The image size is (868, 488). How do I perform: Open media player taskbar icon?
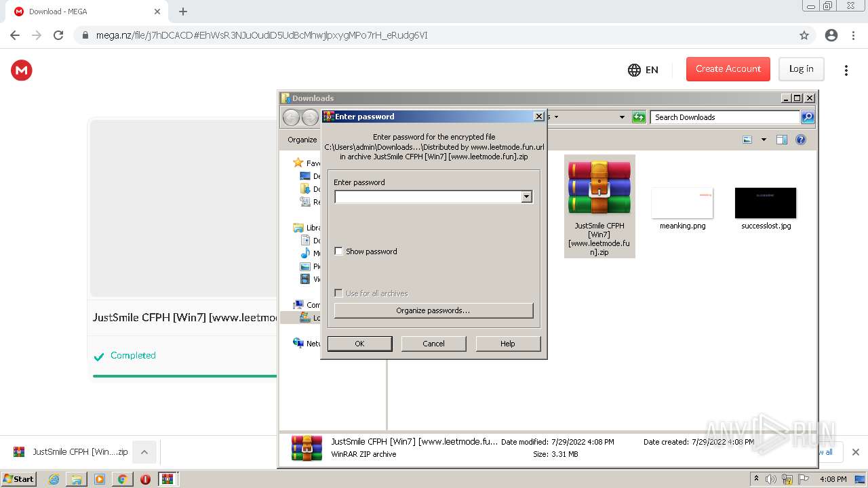click(100, 479)
